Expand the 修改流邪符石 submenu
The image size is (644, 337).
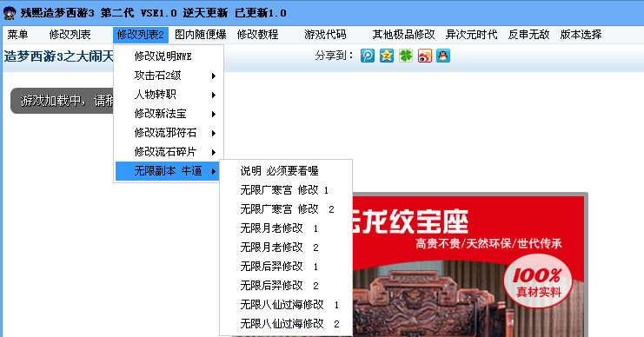[169, 133]
